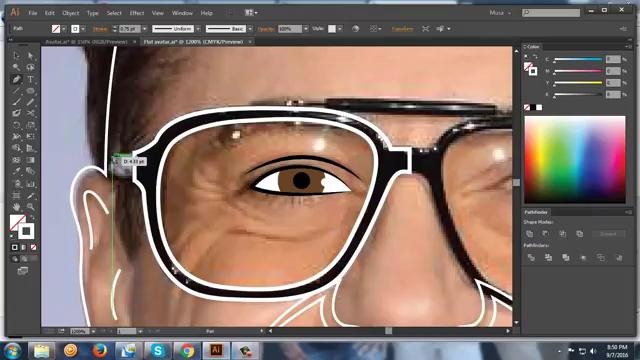Activate toolbox fill box
This screenshot has width=640, height=360.
tap(16, 222)
